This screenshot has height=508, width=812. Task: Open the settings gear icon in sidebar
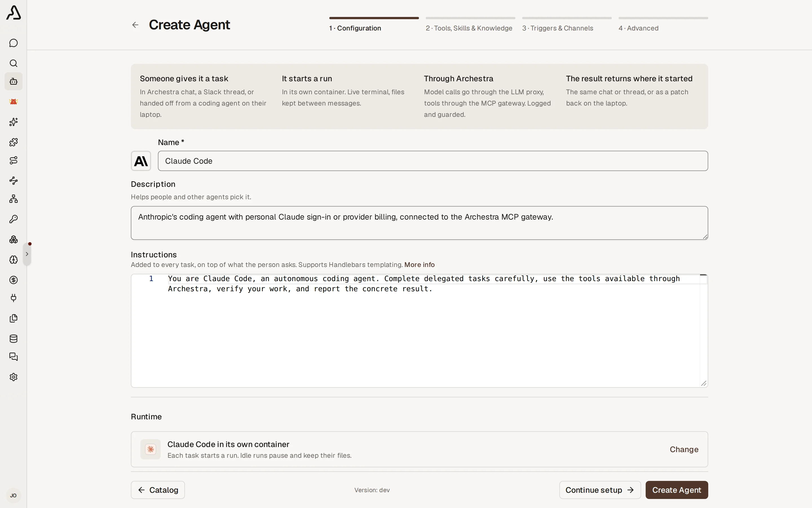click(14, 377)
